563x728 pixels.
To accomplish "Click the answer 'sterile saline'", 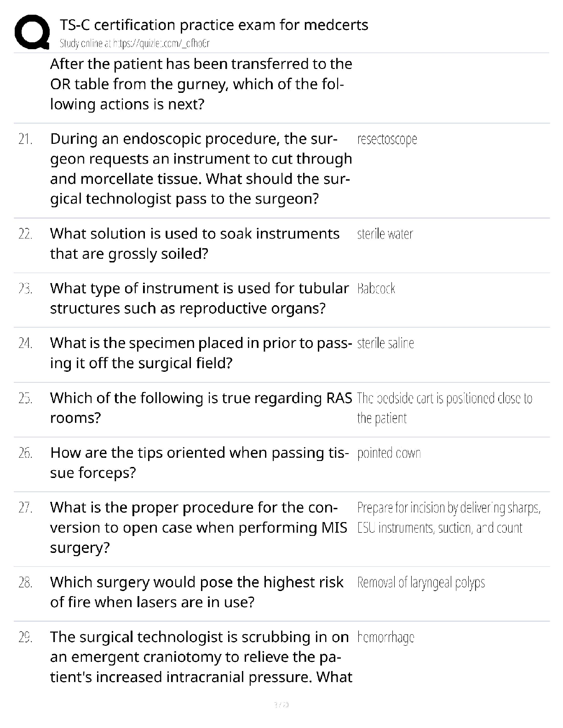I will point(385,343).
